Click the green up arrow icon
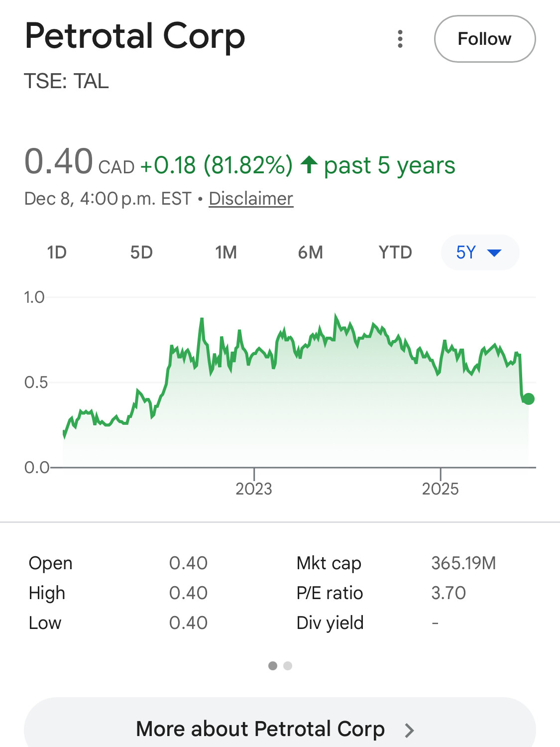 pyautogui.click(x=309, y=165)
